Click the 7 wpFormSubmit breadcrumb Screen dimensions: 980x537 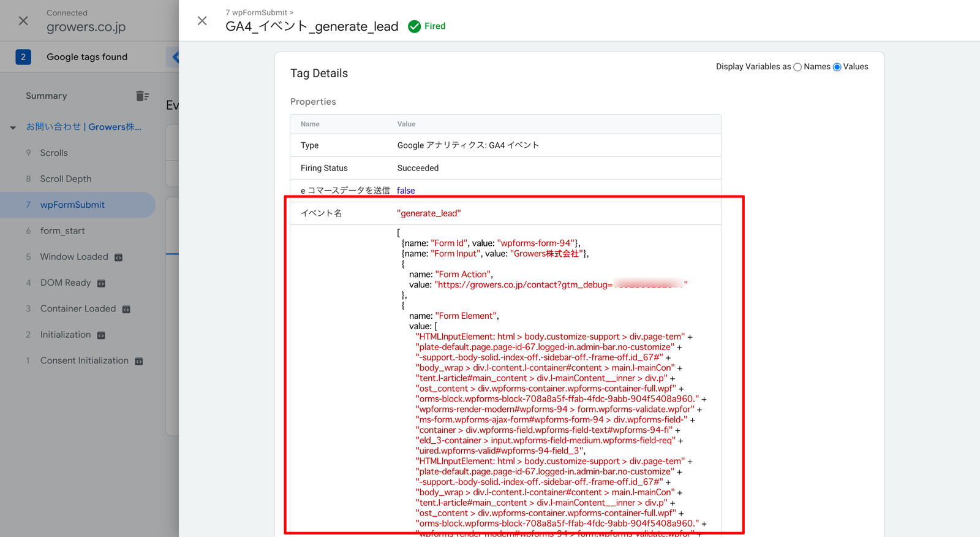(259, 12)
